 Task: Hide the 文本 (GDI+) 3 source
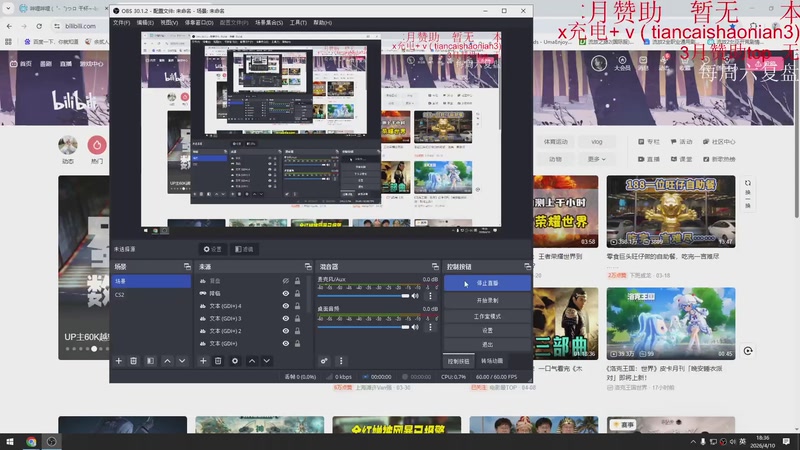pyautogui.click(x=286, y=318)
